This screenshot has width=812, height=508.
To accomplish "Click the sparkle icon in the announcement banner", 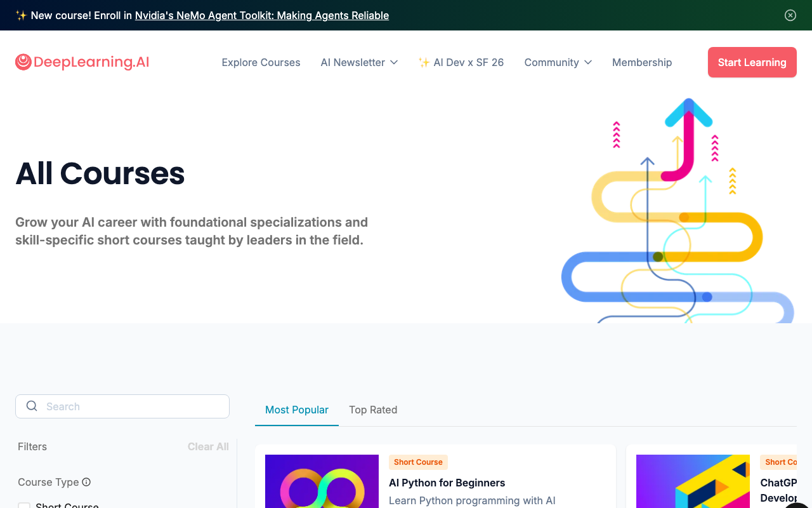I will pos(21,15).
